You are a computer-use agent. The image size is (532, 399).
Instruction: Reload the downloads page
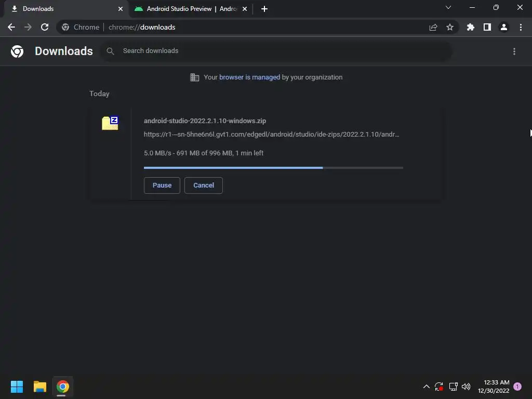click(45, 27)
